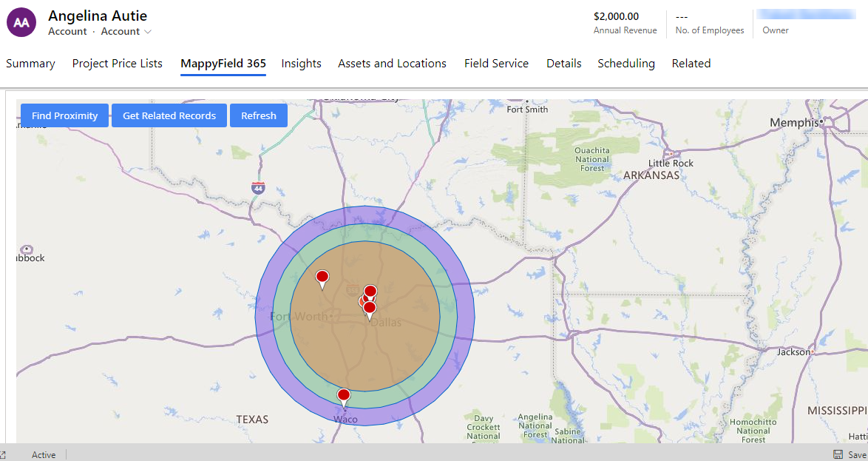Switch to the Summary tab
This screenshot has height=461, width=868.
coord(30,64)
